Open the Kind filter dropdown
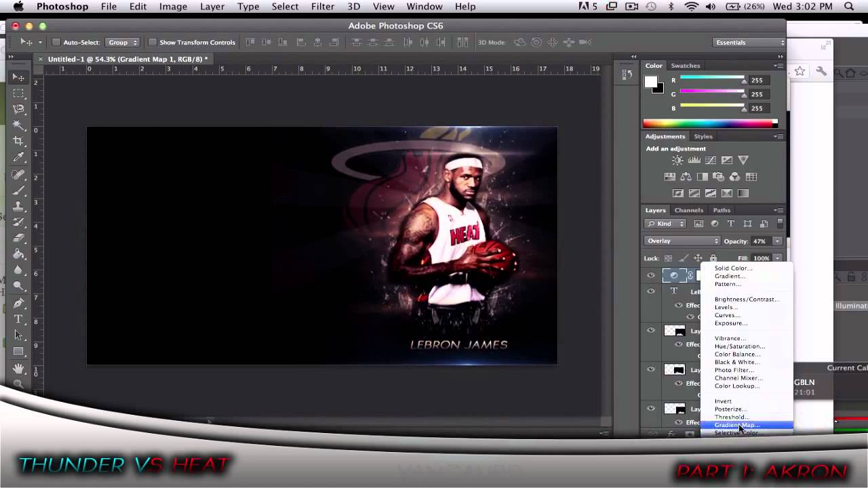868x488 pixels. 665,224
